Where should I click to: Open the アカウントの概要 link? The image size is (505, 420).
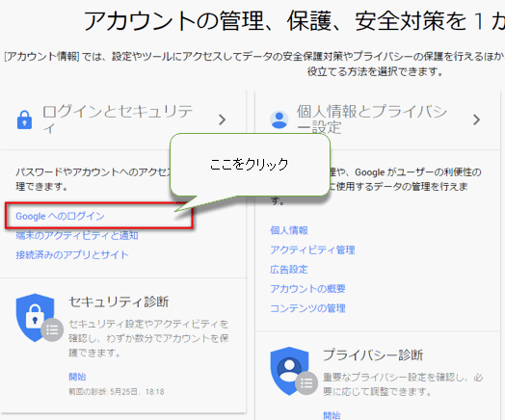[x=307, y=289]
